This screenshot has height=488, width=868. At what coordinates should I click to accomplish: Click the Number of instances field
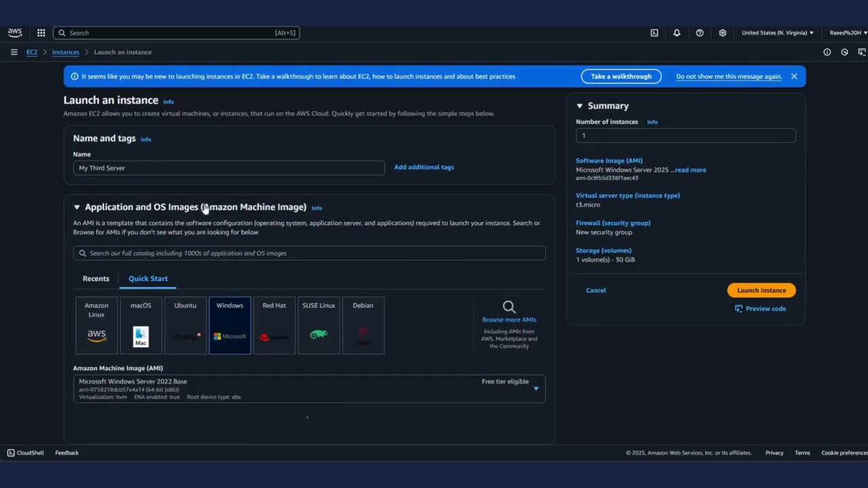tap(686, 136)
